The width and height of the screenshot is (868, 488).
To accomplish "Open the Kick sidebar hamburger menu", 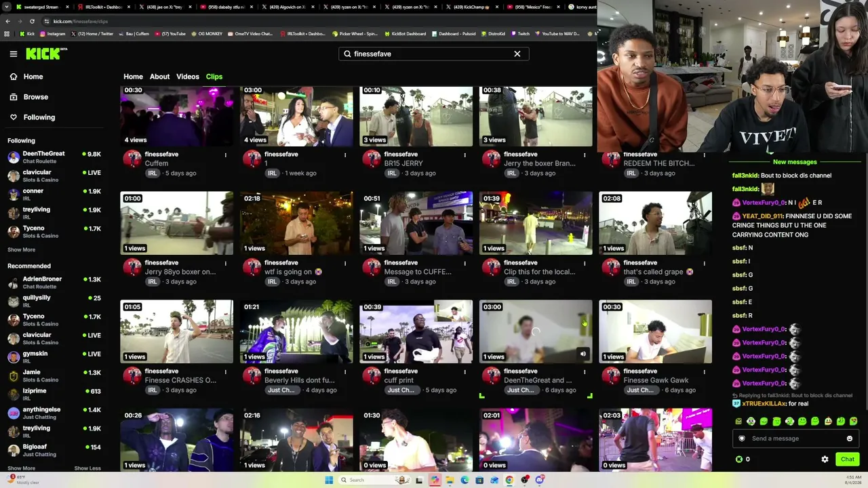I will 13,54.
